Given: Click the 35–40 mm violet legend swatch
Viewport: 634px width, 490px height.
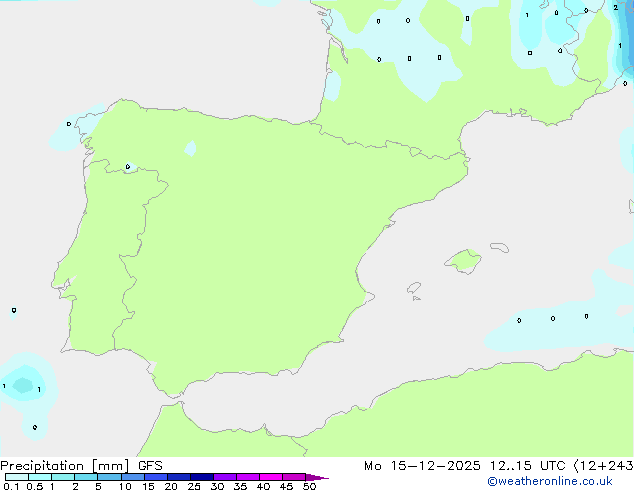Looking at the screenshot, I should pos(248,477).
